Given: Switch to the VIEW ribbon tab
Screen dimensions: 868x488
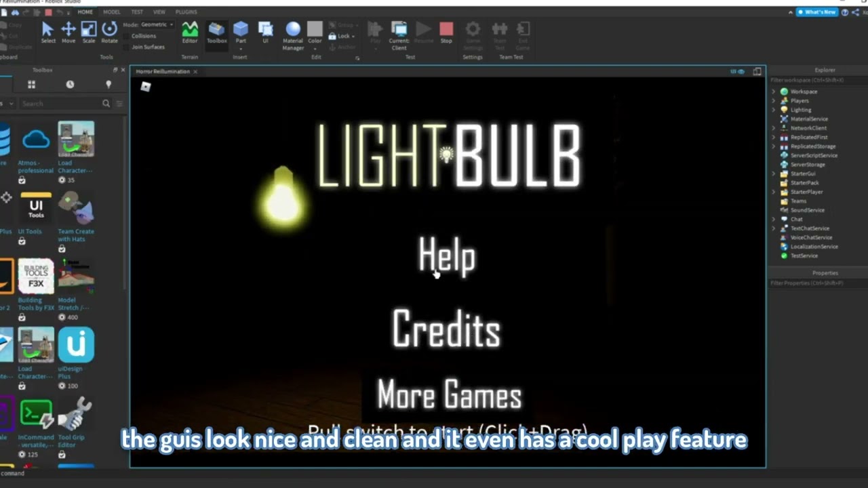Looking at the screenshot, I should coord(159,12).
